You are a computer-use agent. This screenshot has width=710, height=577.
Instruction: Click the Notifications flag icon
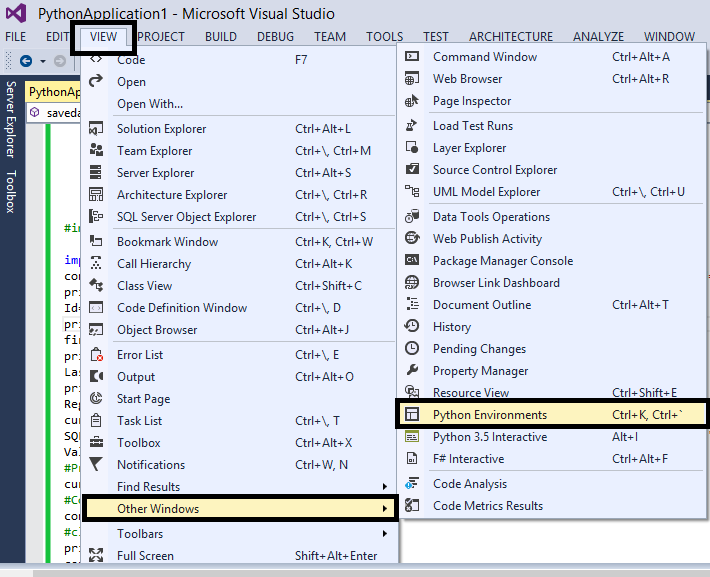(x=96, y=465)
